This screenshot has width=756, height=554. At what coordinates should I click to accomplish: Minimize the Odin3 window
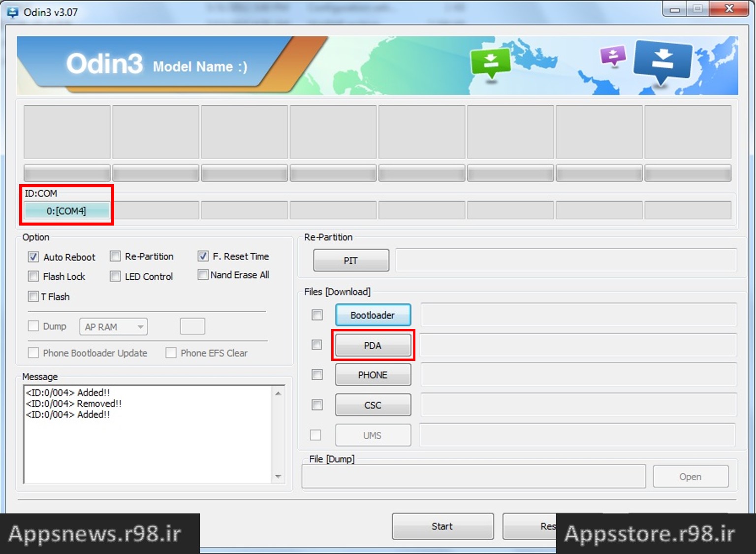pos(675,9)
